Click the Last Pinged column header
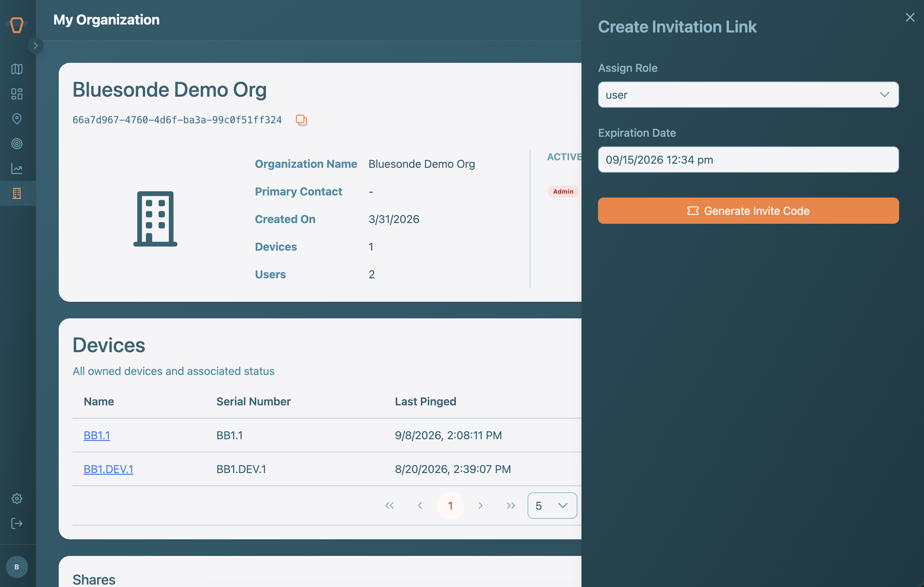924x587 pixels. click(425, 401)
